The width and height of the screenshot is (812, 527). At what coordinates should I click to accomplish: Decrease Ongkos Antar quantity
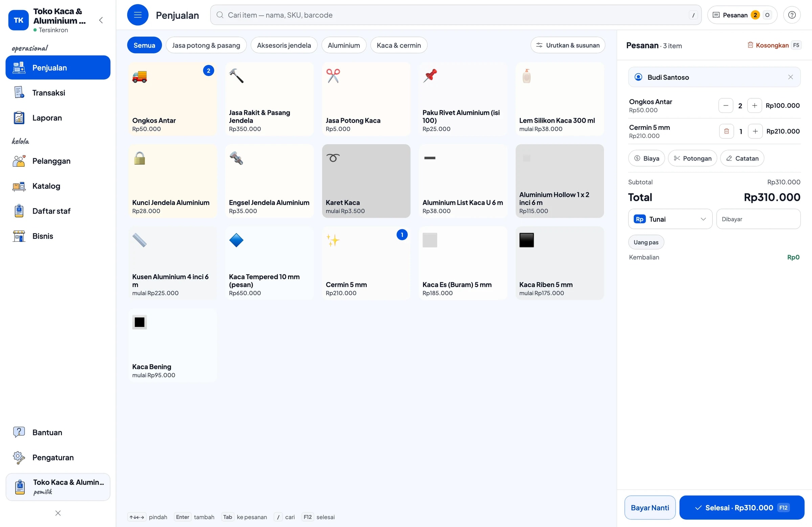(x=726, y=106)
